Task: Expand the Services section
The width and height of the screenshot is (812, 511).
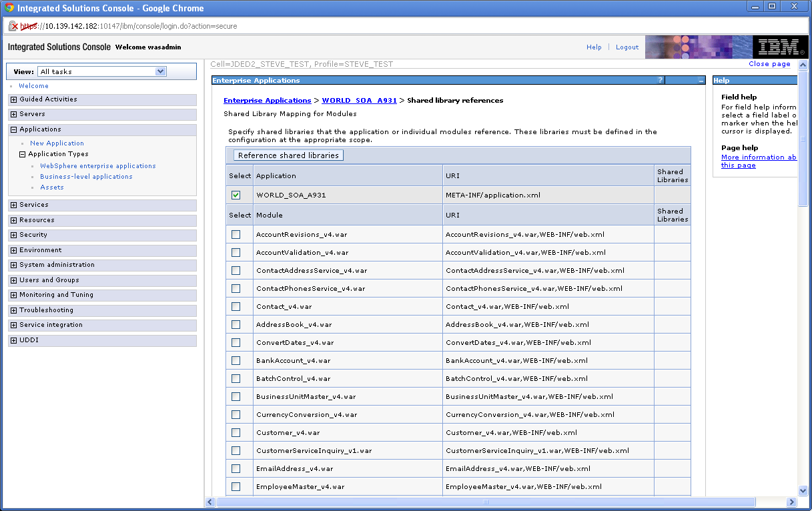Action: pos(13,205)
